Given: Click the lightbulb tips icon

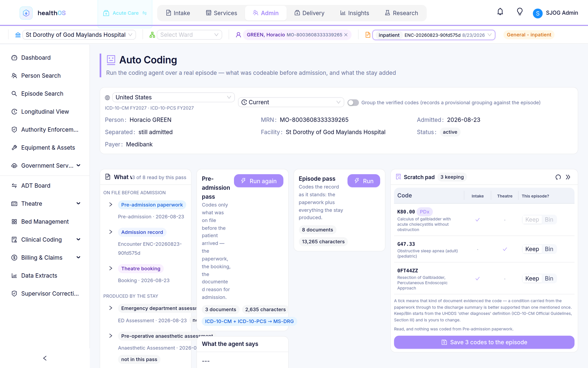Looking at the screenshot, I should tap(520, 12).
